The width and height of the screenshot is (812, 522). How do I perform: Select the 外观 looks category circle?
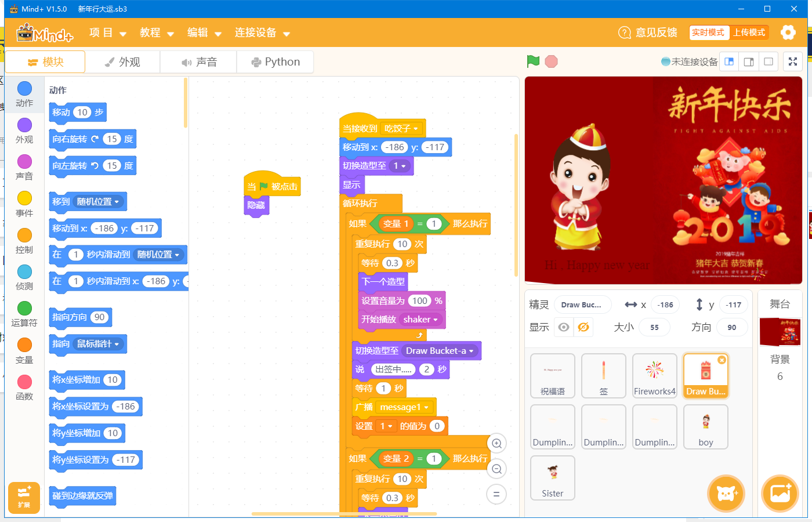tap(24, 125)
